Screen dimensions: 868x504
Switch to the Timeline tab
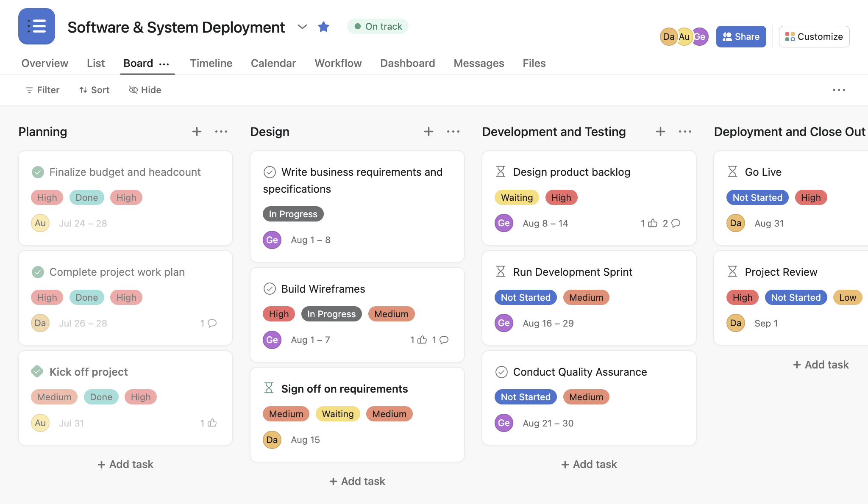[x=211, y=62]
